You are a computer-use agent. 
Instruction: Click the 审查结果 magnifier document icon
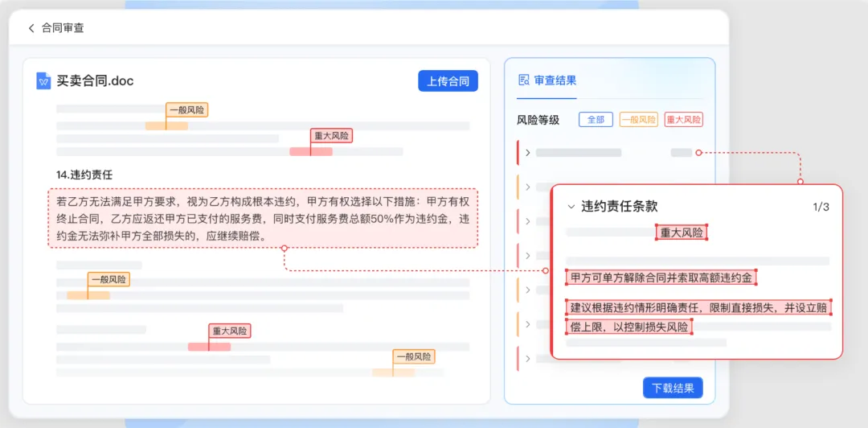pos(523,80)
